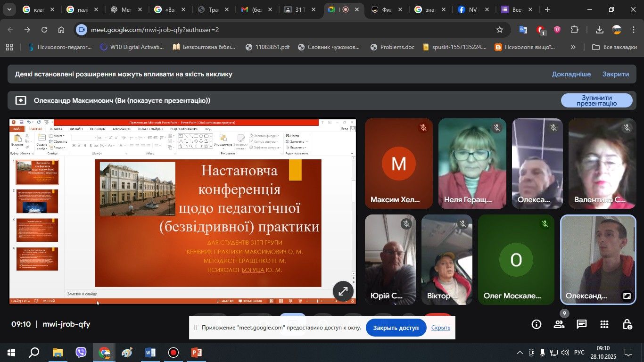Click the picture-in-picture icon on Олександр's tile
Viewport: 644px width, 362px height.
[x=627, y=296]
